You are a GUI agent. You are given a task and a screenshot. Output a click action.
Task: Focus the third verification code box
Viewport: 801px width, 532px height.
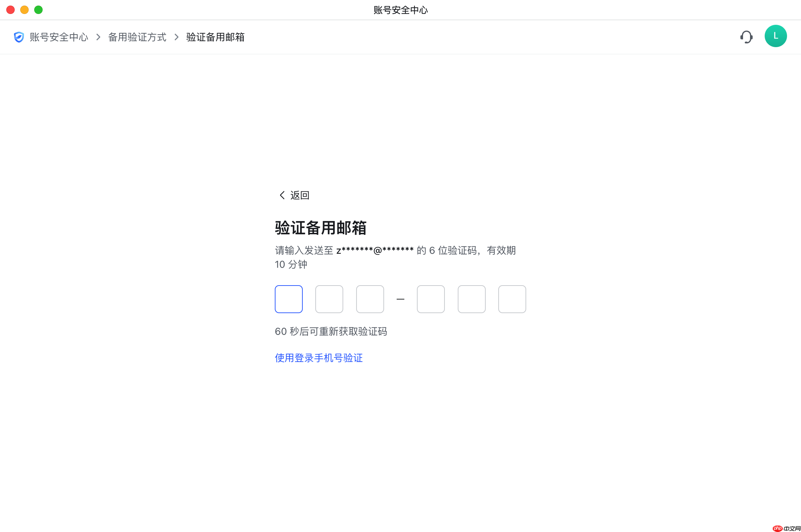coord(370,299)
